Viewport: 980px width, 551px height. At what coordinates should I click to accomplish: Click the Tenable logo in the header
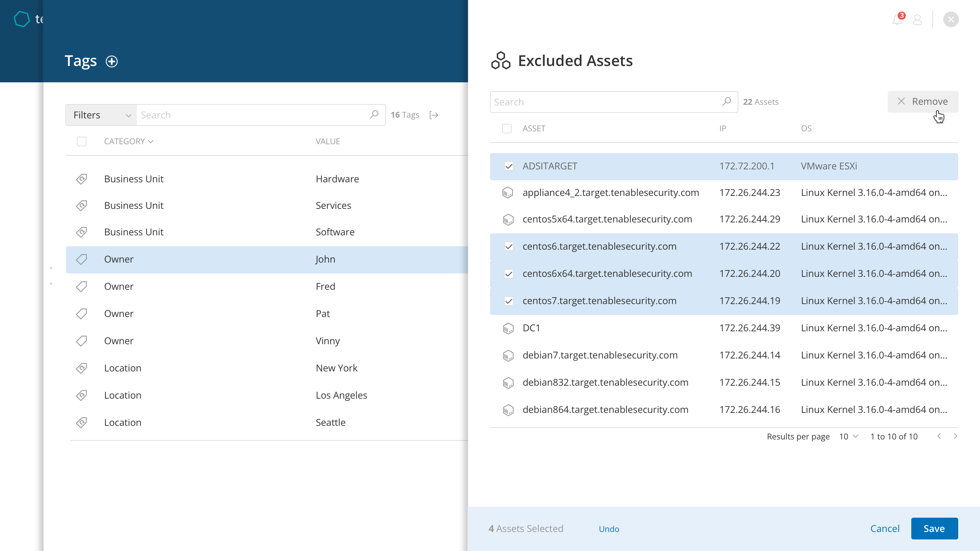(22, 19)
